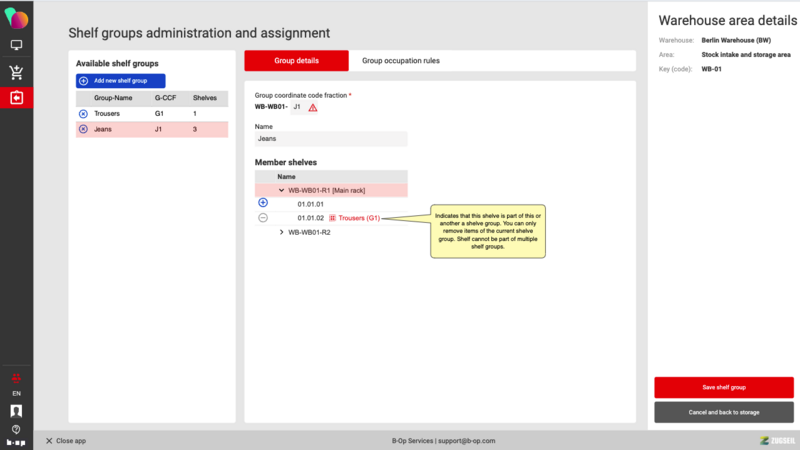
Task: Add shelf 01.01.01 with plus icon
Action: pos(263,203)
